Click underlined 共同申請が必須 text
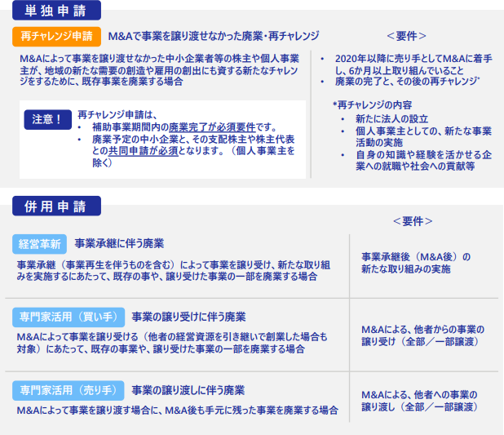This screenshot has width=504, height=435. pyautogui.click(x=143, y=151)
